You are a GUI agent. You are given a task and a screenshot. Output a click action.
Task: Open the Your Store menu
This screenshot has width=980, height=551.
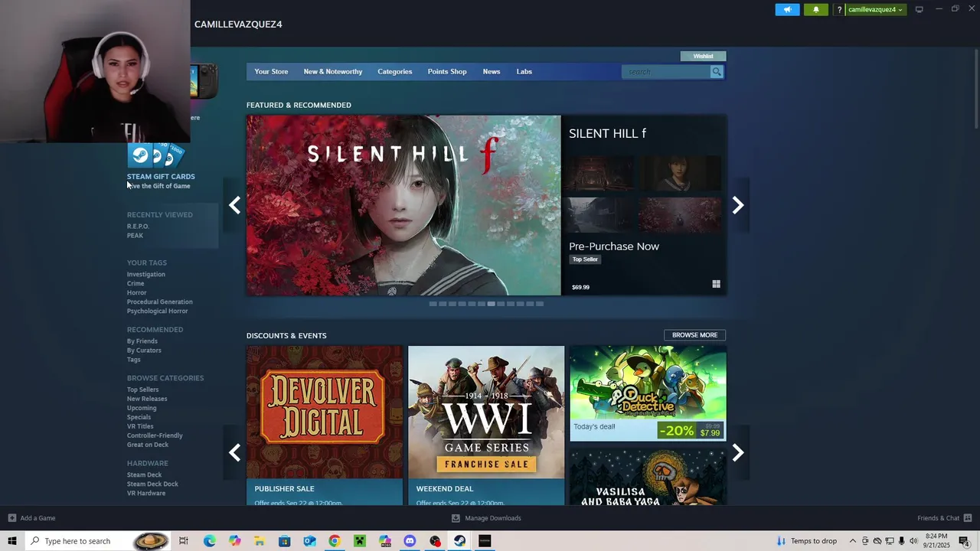point(271,72)
